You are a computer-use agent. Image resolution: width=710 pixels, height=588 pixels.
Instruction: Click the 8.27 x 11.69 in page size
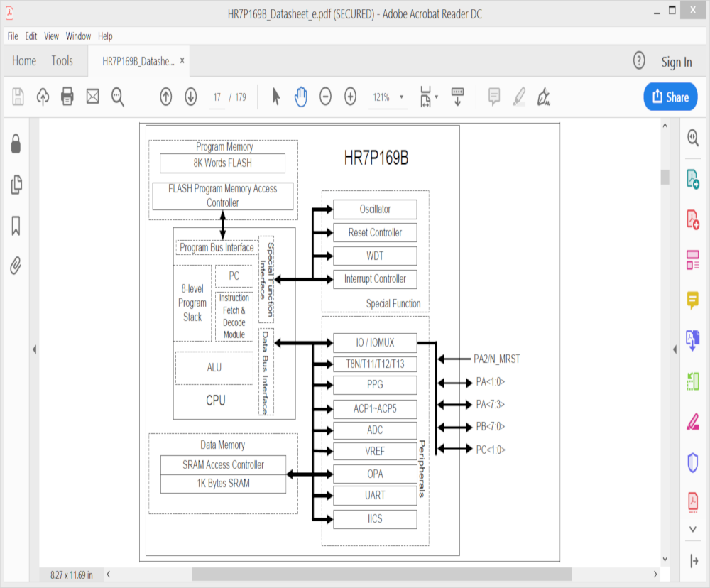click(x=72, y=575)
